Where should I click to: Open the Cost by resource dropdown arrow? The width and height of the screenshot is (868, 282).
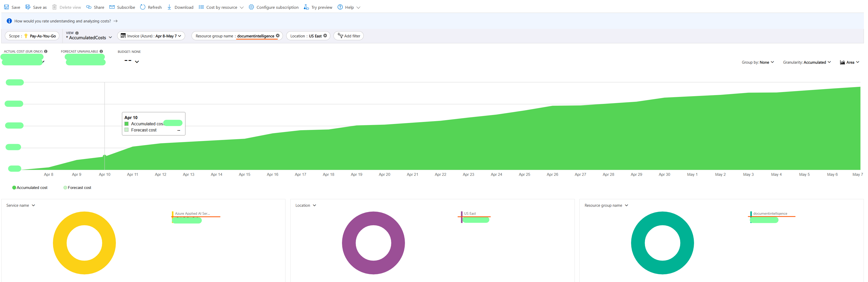242,7
